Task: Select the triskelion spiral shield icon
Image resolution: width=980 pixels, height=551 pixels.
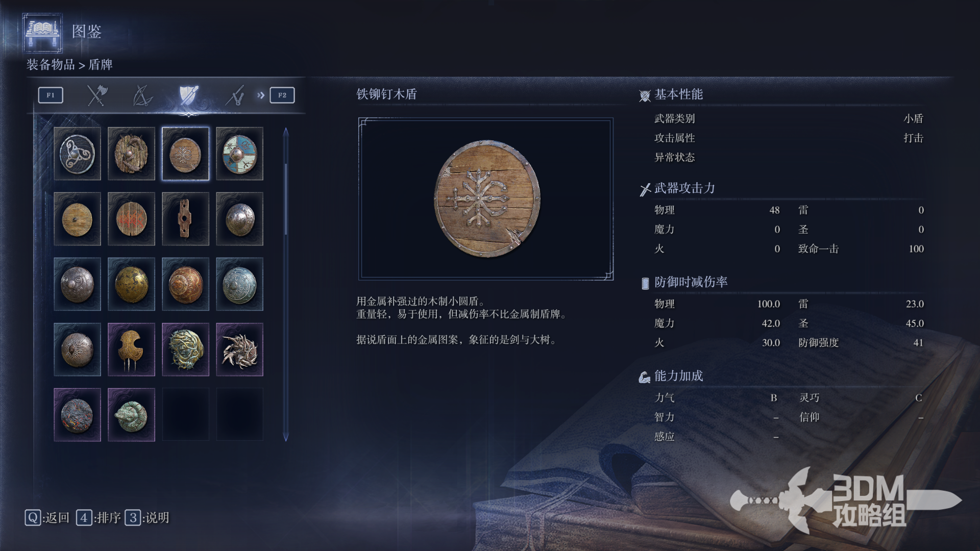Action: point(77,154)
